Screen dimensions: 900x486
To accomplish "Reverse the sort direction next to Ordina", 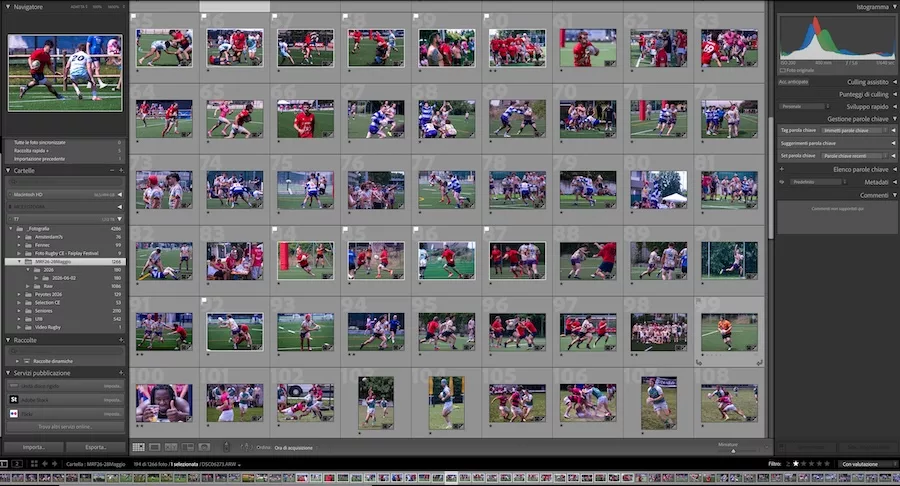I will (246, 447).
